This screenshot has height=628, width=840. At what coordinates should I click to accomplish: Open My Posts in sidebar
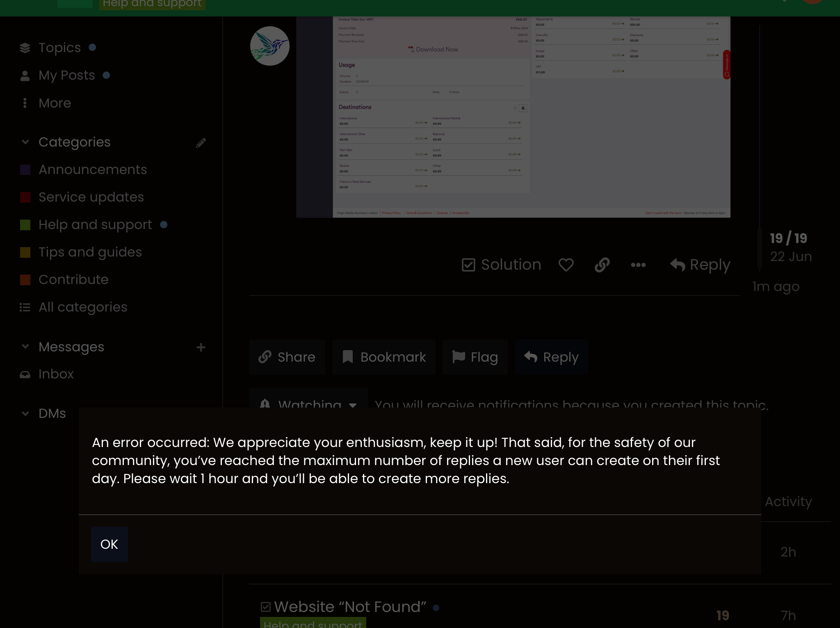67,75
